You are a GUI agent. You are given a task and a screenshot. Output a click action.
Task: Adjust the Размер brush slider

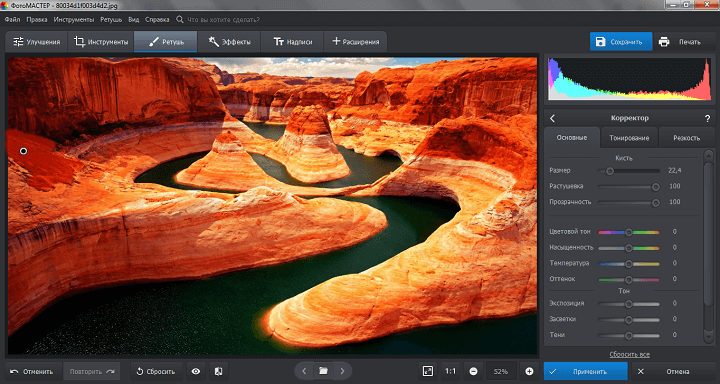pos(629,171)
